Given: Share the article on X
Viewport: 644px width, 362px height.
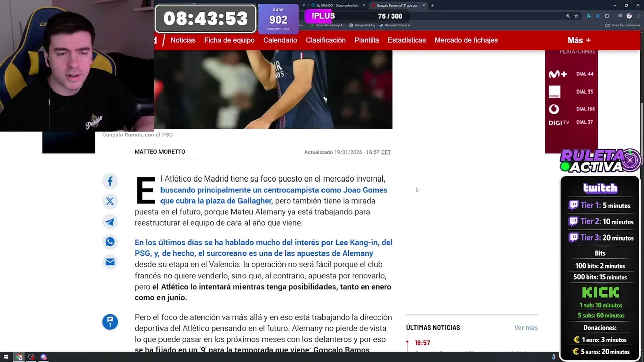Looking at the screenshot, I should point(110,201).
